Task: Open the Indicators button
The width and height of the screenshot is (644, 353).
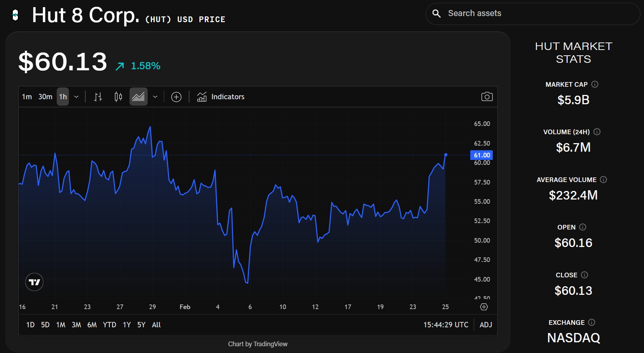Action: [x=221, y=97]
